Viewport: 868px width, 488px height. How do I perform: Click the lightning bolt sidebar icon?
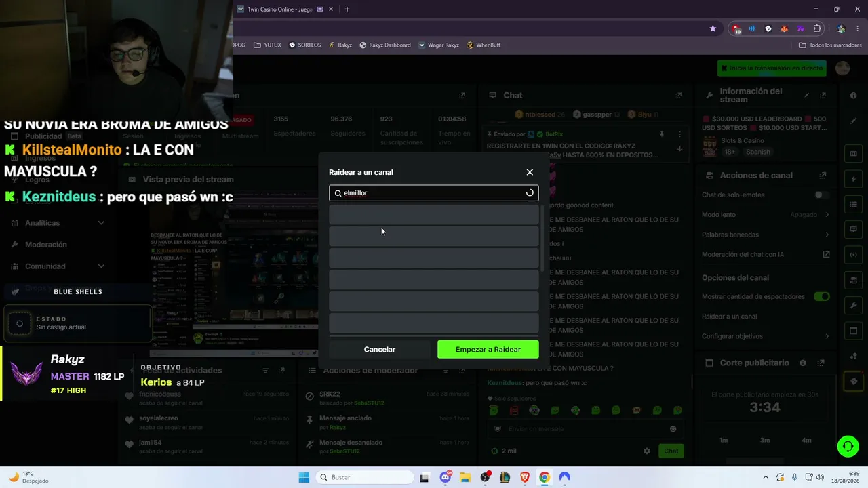point(853,180)
